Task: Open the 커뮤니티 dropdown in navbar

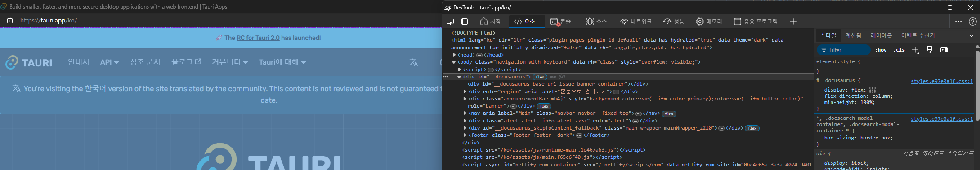Action: (x=230, y=62)
